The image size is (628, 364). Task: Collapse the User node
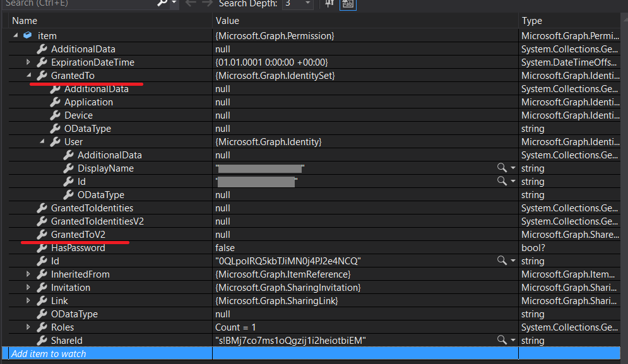coord(42,141)
